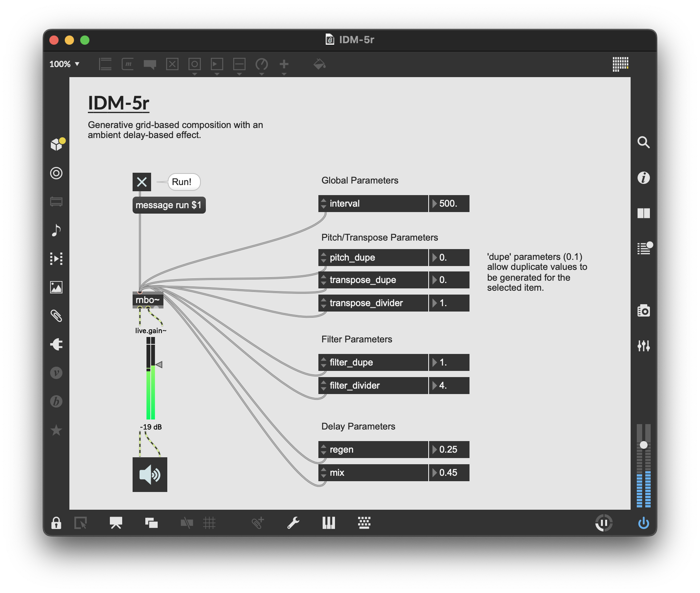Toggle the patcher lock icon at bottom left
700x593 pixels.
pyautogui.click(x=56, y=523)
